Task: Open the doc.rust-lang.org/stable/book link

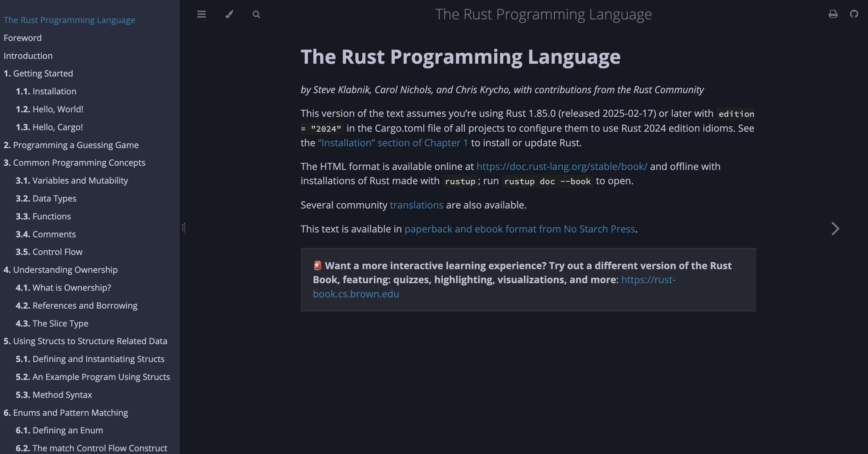Action: click(x=562, y=166)
